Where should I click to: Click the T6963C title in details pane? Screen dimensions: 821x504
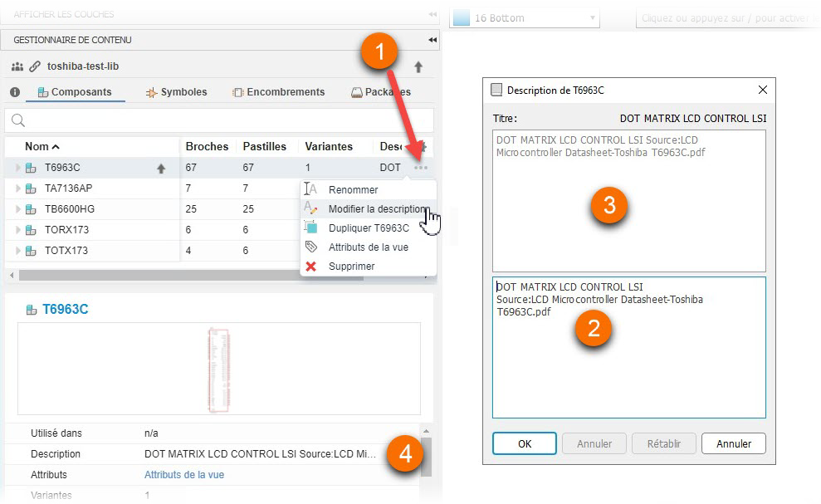pyautogui.click(x=65, y=309)
